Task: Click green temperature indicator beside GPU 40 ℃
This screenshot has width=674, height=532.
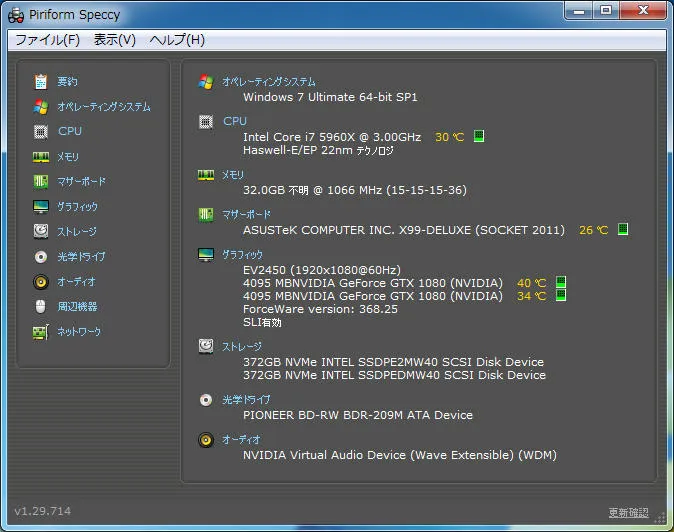Action: pyautogui.click(x=561, y=282)
